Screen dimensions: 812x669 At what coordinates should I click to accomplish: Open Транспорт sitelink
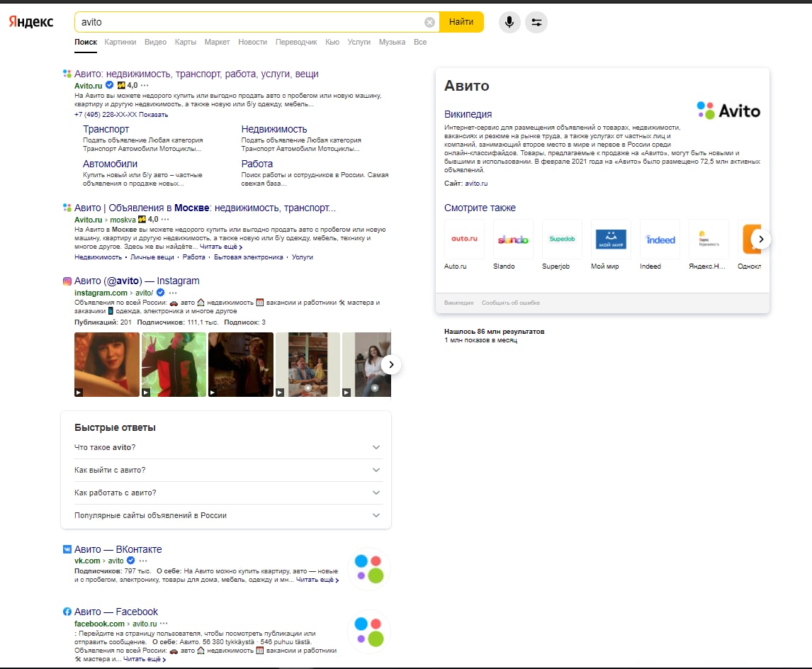click(x=106, y=129)
